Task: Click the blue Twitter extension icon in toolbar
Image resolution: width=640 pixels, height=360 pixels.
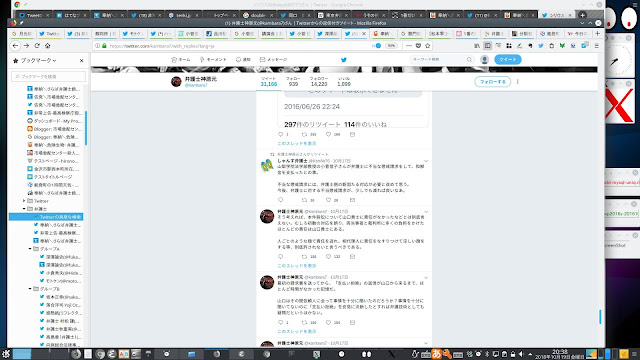Action: pyautogui.click(x=541, y=46)
